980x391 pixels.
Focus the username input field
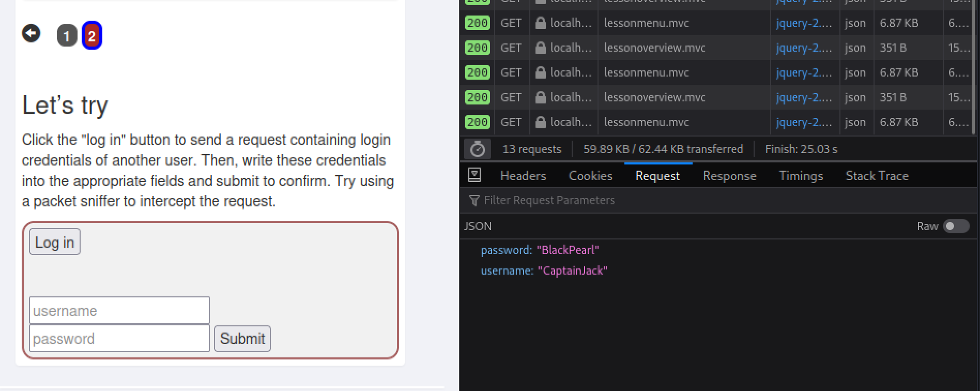click(x=119, y=311)
